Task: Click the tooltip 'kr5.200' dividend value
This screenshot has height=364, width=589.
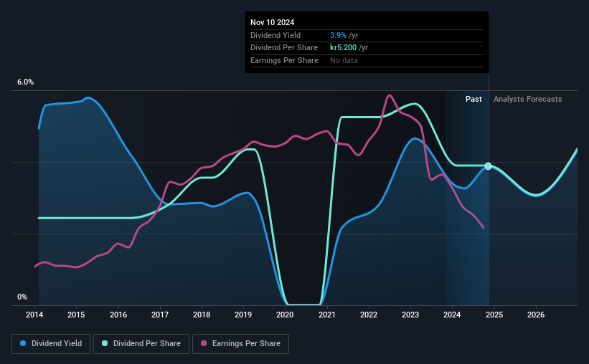Action: [344, 48]
